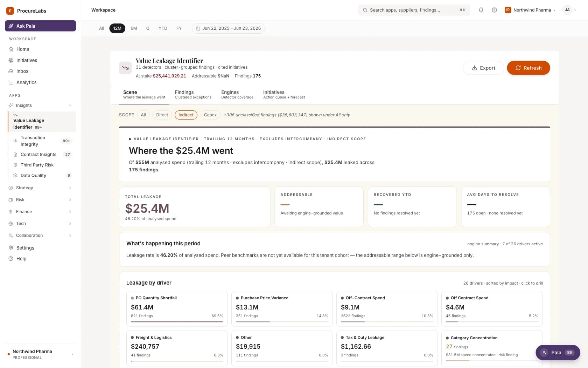
Task: Open the notifications bell
Action: (481, 10)
